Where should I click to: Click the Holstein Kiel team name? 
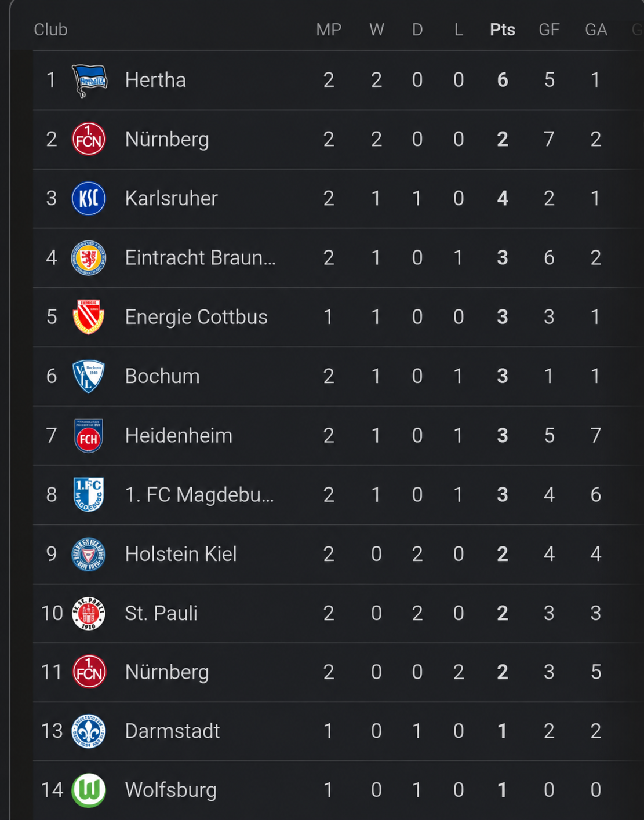point(181,554)
